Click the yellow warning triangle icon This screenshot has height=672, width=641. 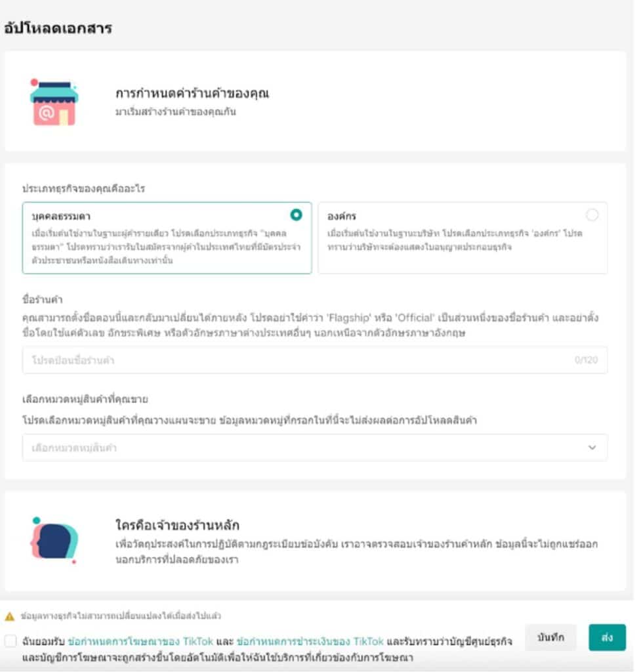click(9, 616)
